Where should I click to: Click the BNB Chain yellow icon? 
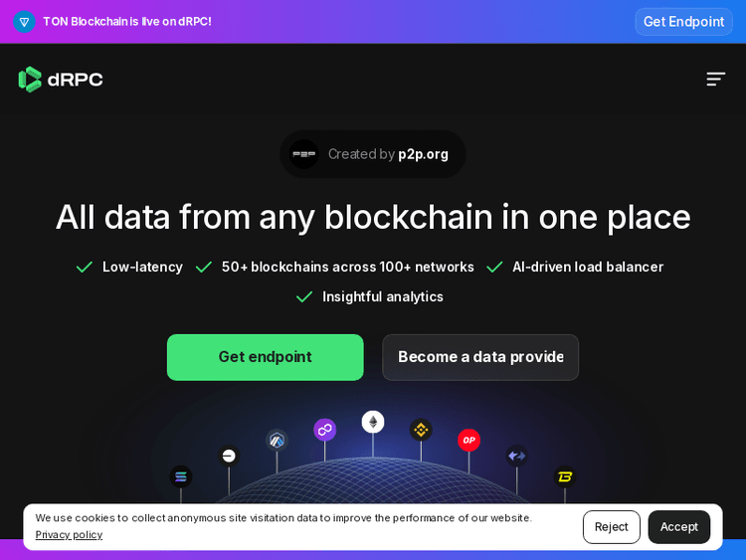tap(421, 430)
